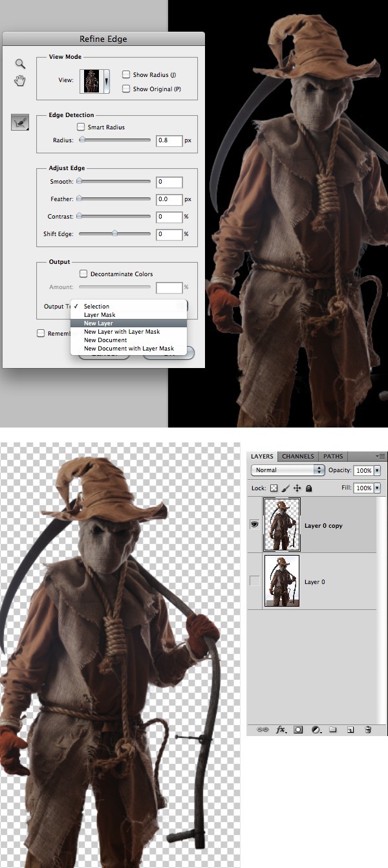Click the Feather value field
The height and width of the screenshot is (868, 388).
point(169,200)
